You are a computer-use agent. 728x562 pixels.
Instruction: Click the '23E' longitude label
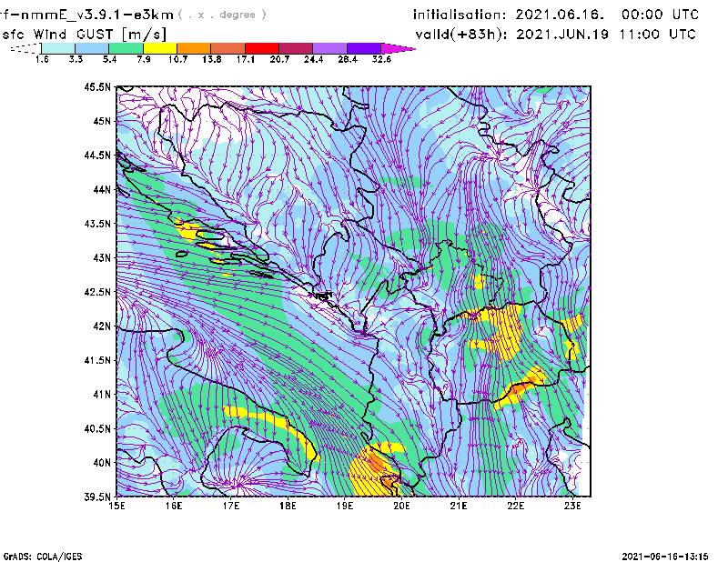click(572, 506)
